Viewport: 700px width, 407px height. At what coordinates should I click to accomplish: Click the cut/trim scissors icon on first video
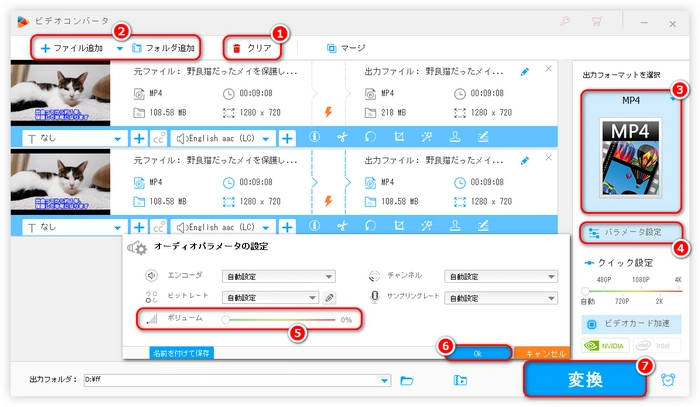341,138
